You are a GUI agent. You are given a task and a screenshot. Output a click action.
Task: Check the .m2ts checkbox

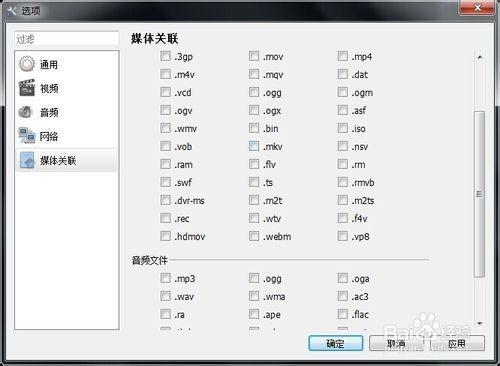tap(343, 200)
